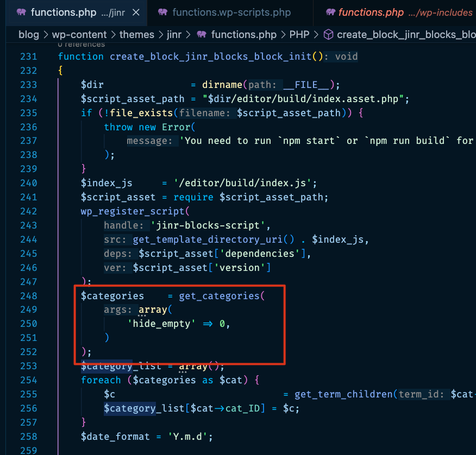Select 'jinr' folder in the breadcrumb
The height and width of the screenshot is (455, 476).
point(174,35)
